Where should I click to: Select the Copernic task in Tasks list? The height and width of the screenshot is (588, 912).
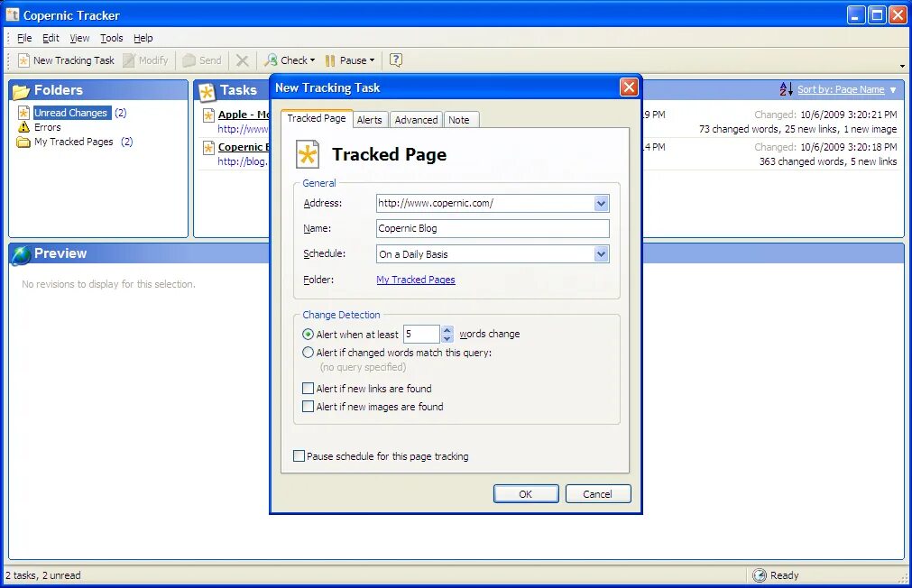(x=244, y=147)
